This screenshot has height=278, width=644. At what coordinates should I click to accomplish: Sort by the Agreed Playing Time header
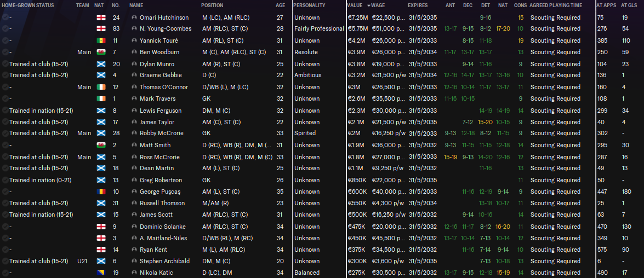(x=556, y=5)
